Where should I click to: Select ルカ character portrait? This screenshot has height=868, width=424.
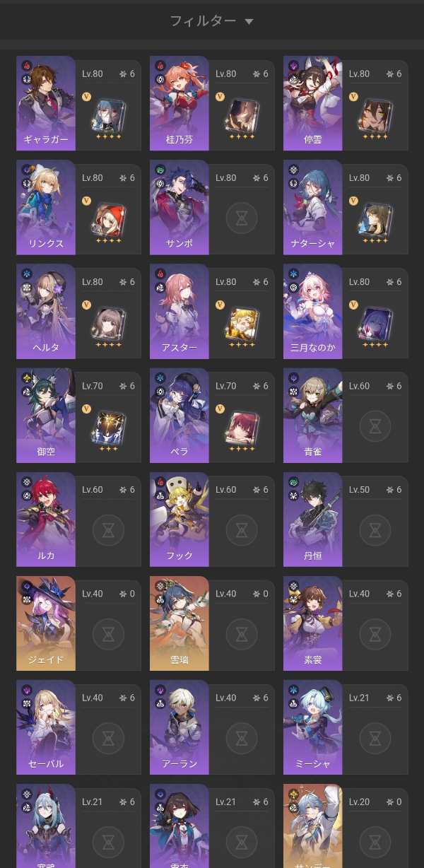coord(45,519)
